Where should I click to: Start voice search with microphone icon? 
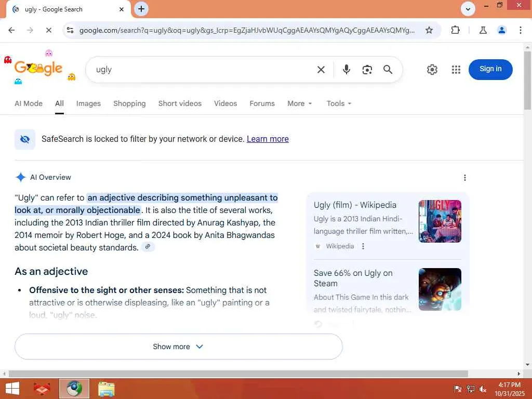pyautogui.click(x=346, y=70)
